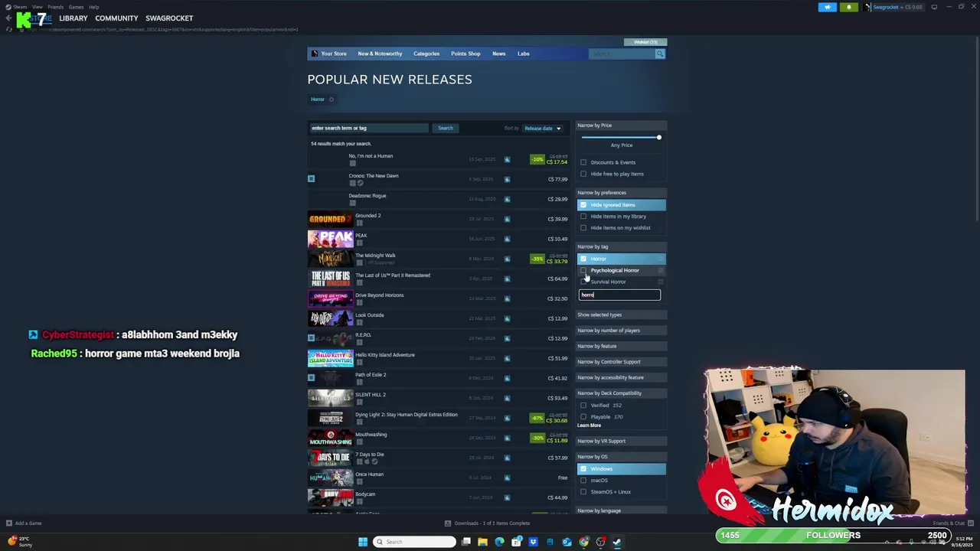Screen dimensions: 980x551
Task: Launch Microsoft Edge from the taskbar
Action: tap(499, 542)
